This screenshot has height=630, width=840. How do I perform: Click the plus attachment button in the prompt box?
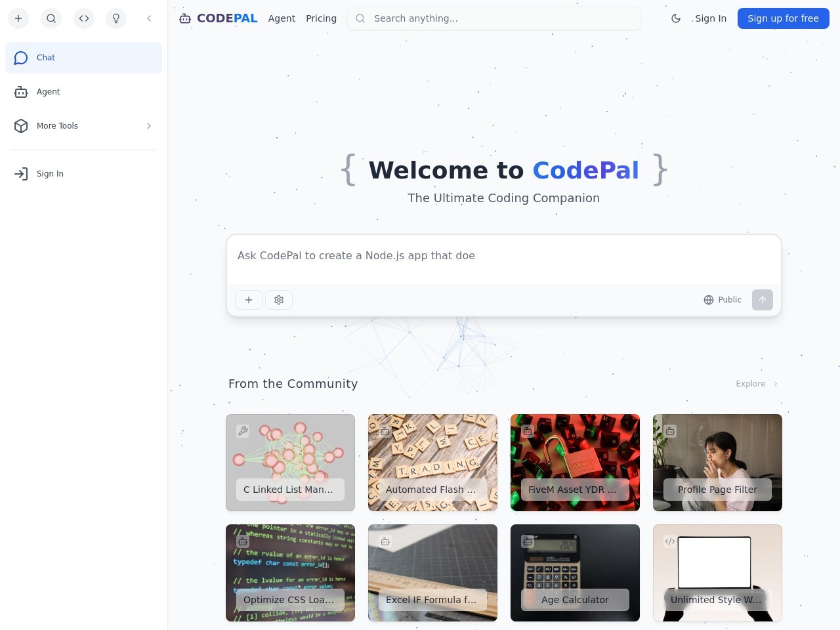pos(249,300)
